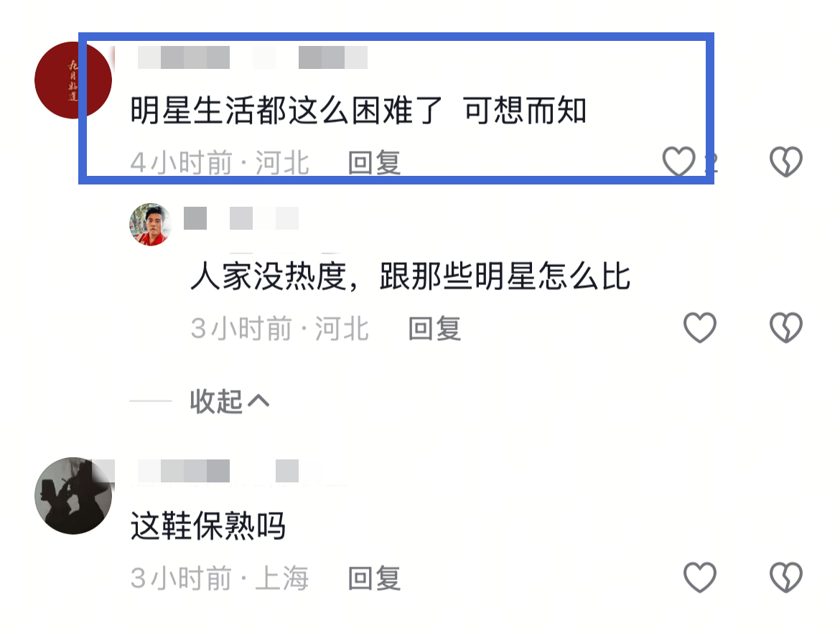
Task: Open the dark silhouette avatar profile
Action: (73, 495)
